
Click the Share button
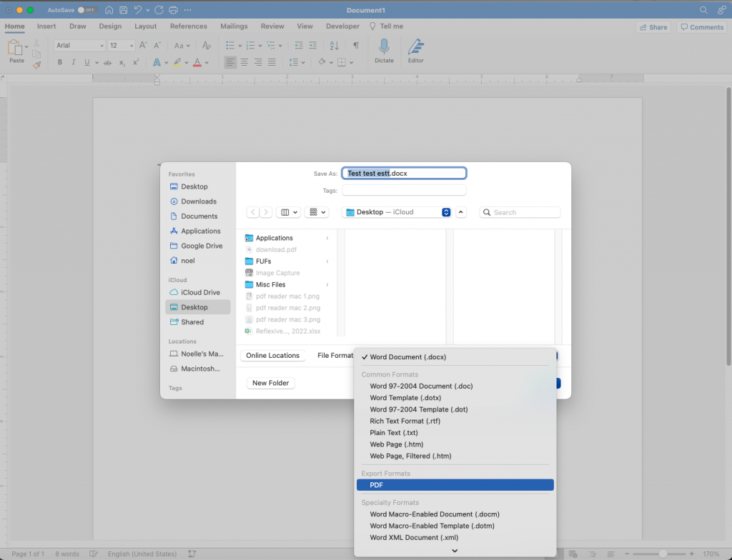point(653,27)
